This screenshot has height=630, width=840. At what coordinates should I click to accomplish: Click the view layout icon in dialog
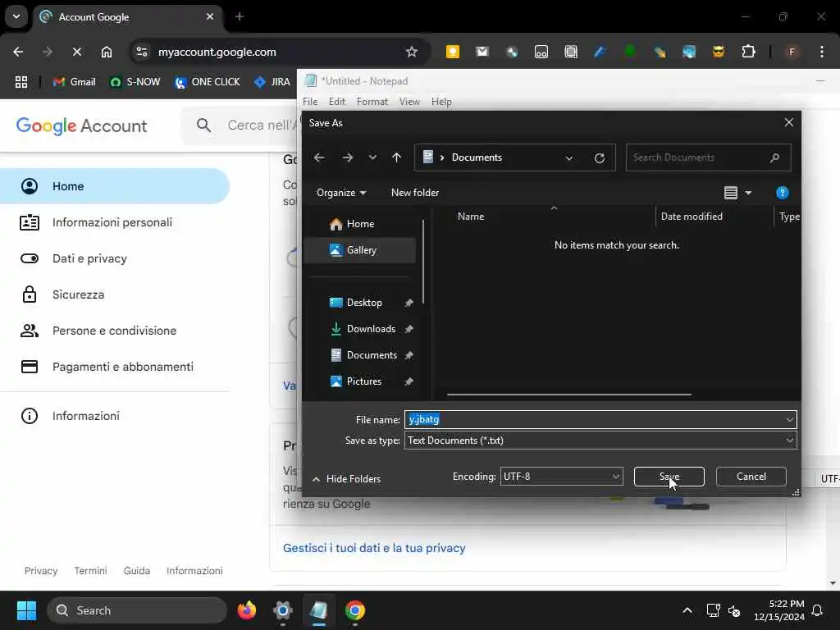pos(731,193)
